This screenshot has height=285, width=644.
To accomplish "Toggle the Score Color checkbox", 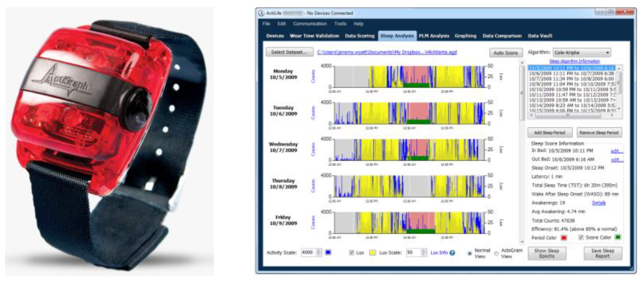I will click(x=581, y=237).
